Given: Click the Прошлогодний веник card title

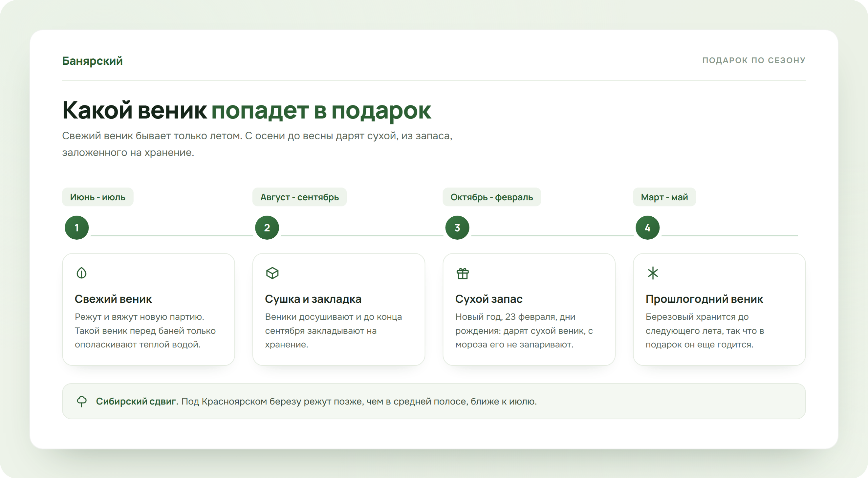Looking at the screenshot, I should click(704, 299).
